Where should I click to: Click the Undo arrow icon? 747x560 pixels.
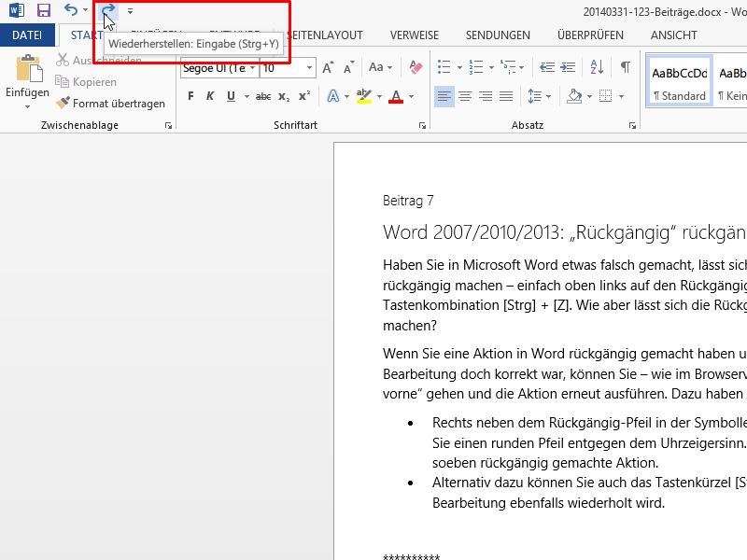click(71, 10)
